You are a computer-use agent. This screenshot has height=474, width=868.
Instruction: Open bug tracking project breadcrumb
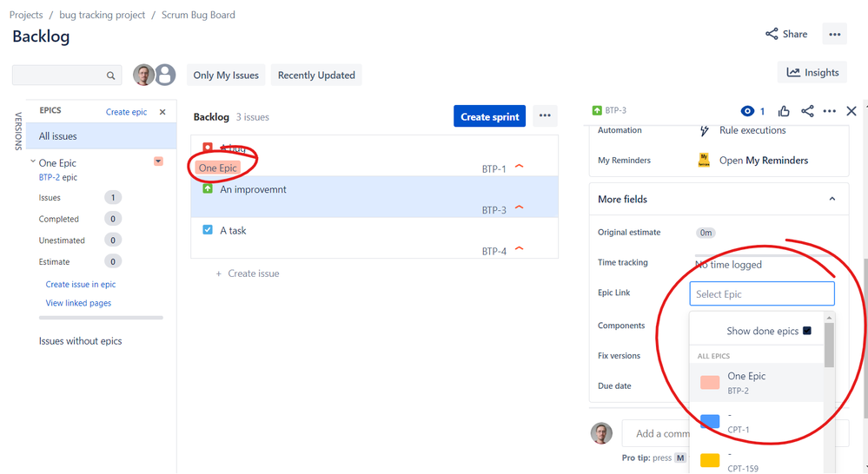pyautogui.click(x=102, y=15)
